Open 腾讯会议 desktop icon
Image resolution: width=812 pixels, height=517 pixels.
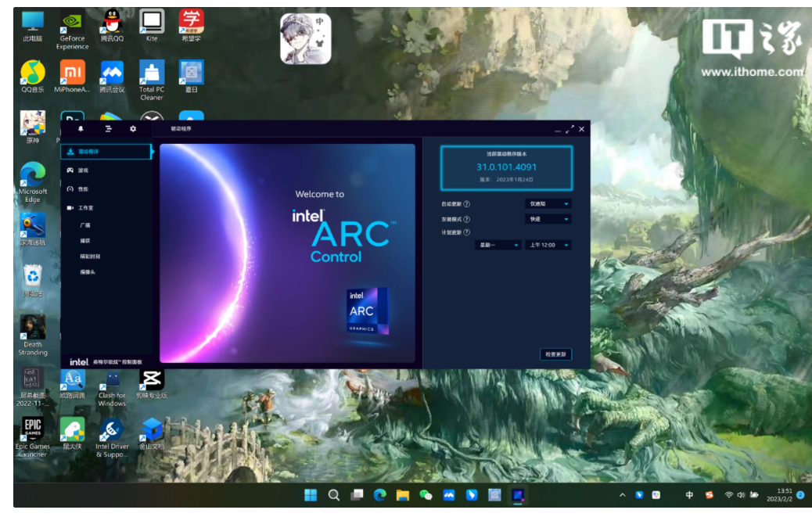click(112, 77)
